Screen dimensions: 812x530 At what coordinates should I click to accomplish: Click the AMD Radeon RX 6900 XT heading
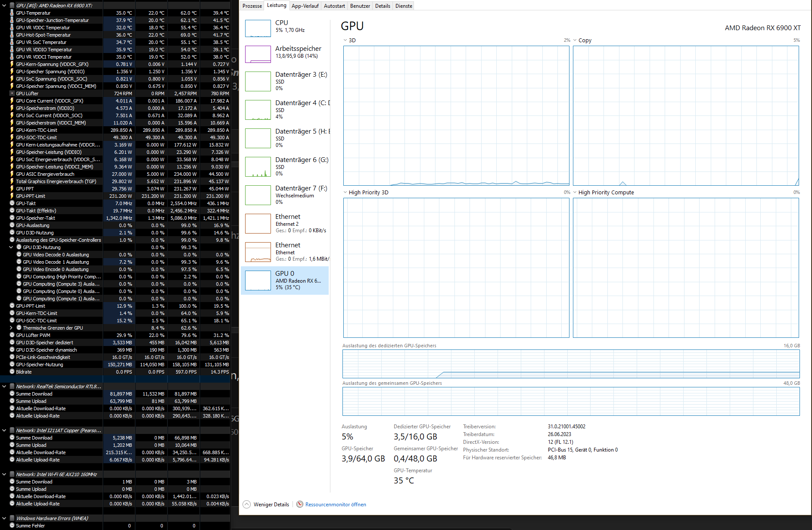(762, 28)
